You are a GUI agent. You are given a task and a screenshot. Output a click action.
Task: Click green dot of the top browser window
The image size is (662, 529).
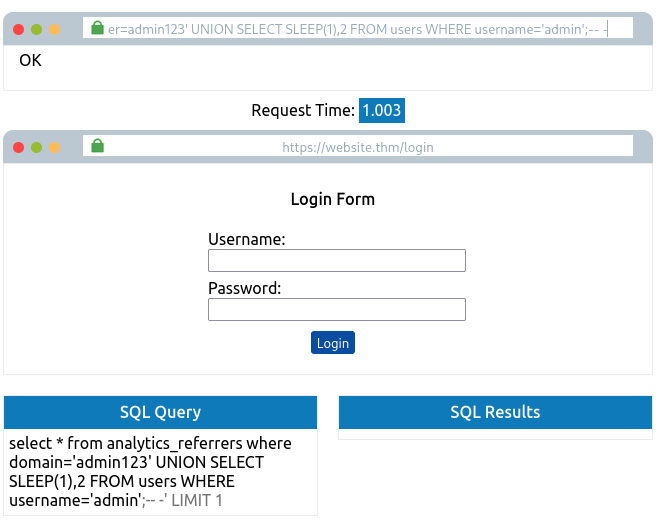[x=37, y=30]
